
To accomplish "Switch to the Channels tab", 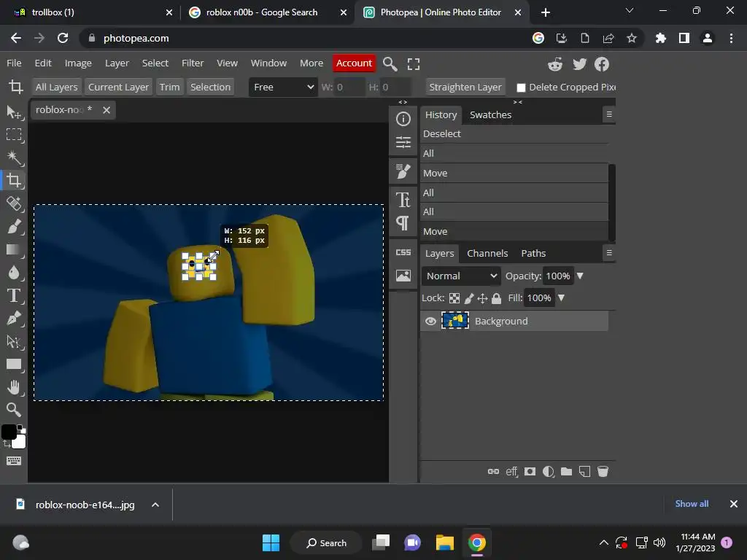I will click(487, 253).
